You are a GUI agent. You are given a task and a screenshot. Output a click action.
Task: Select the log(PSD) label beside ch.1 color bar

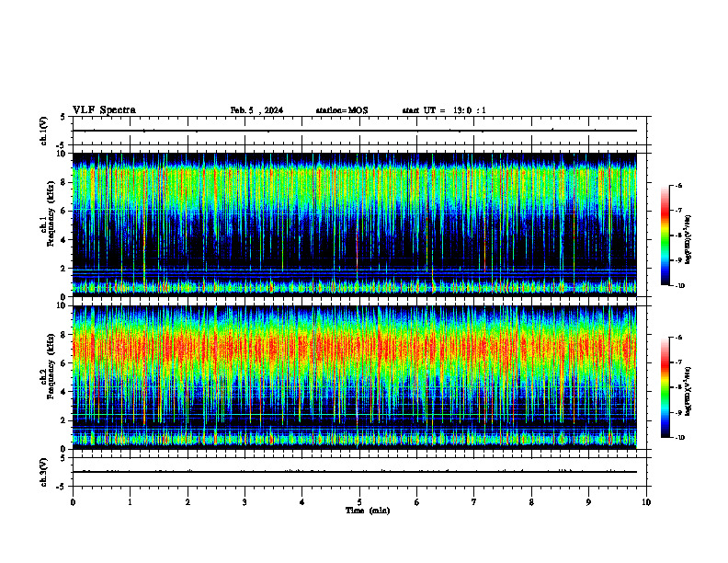[688, 240]
